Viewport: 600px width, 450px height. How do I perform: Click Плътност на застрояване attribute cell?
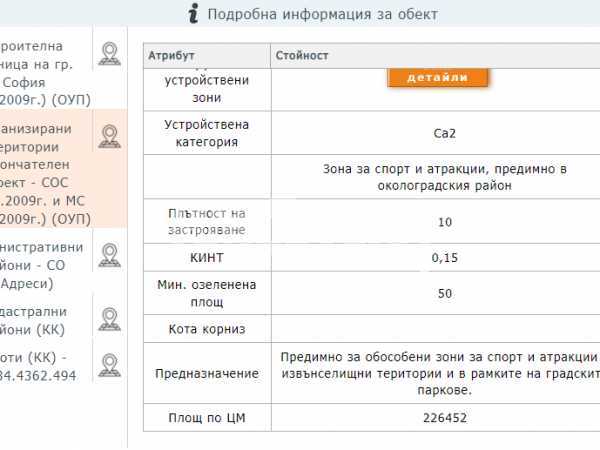click(x=207, y=221)
